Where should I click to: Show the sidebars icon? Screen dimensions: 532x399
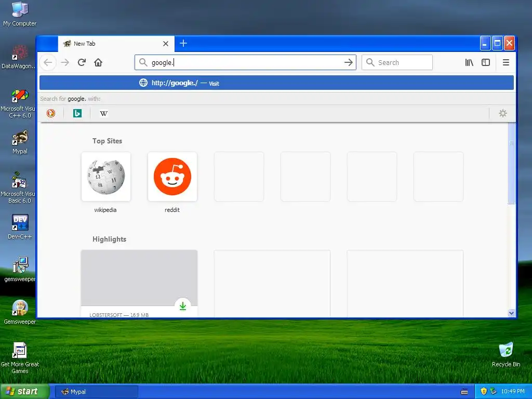tap(486, 62)
